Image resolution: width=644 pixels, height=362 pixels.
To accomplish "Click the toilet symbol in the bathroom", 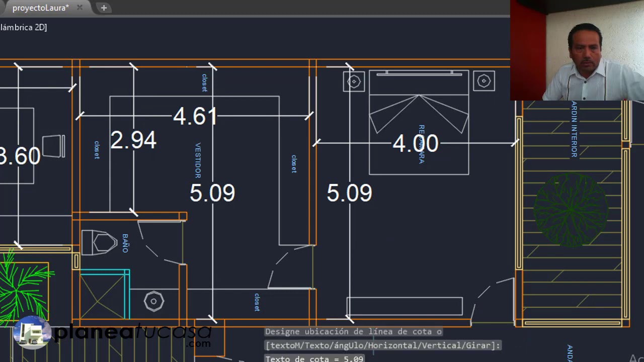I will [x=99, y=243].
